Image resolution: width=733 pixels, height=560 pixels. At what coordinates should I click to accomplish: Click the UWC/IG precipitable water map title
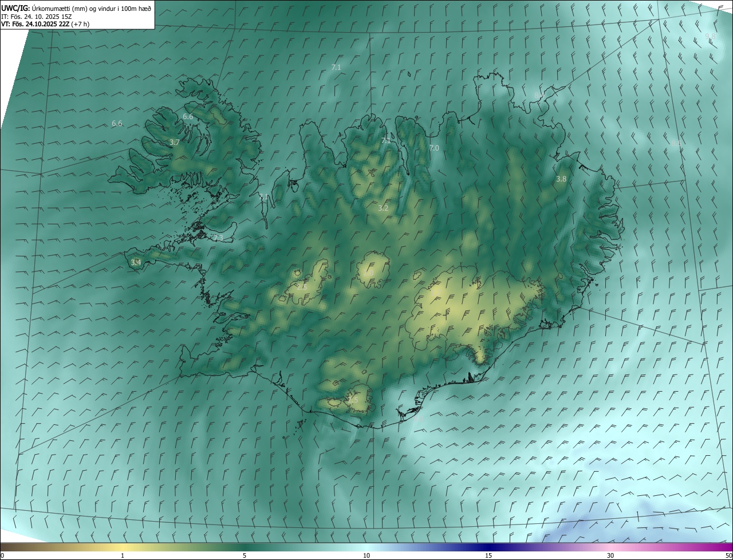click(76, 8)
